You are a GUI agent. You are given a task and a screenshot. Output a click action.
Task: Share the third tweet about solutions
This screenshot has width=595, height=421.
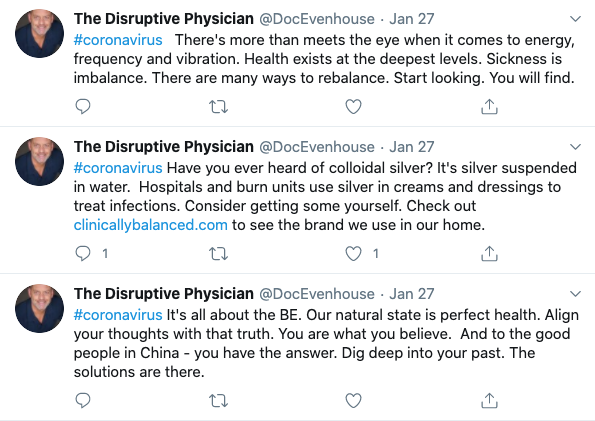click(489, 400)
